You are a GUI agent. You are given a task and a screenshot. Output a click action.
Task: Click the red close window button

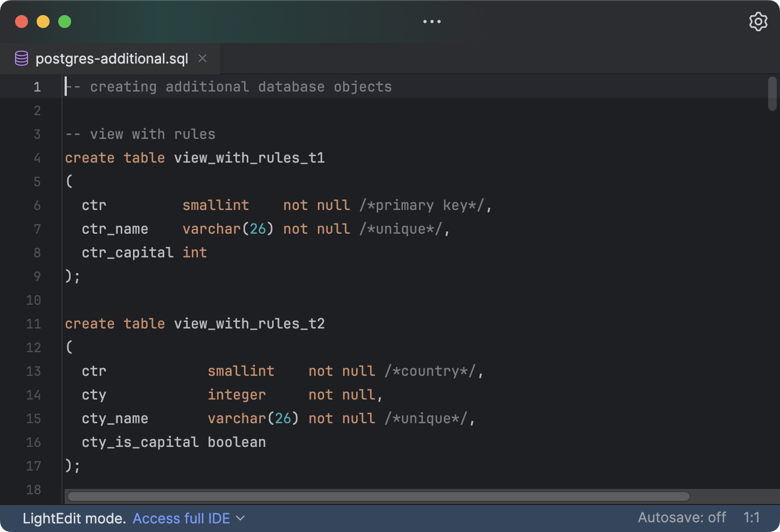click(22, 22)
